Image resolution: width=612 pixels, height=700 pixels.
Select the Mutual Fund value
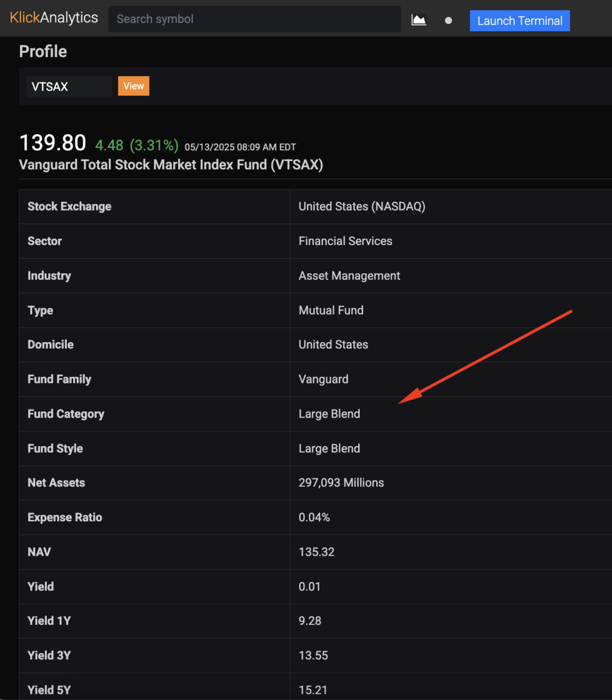(331, 310)
